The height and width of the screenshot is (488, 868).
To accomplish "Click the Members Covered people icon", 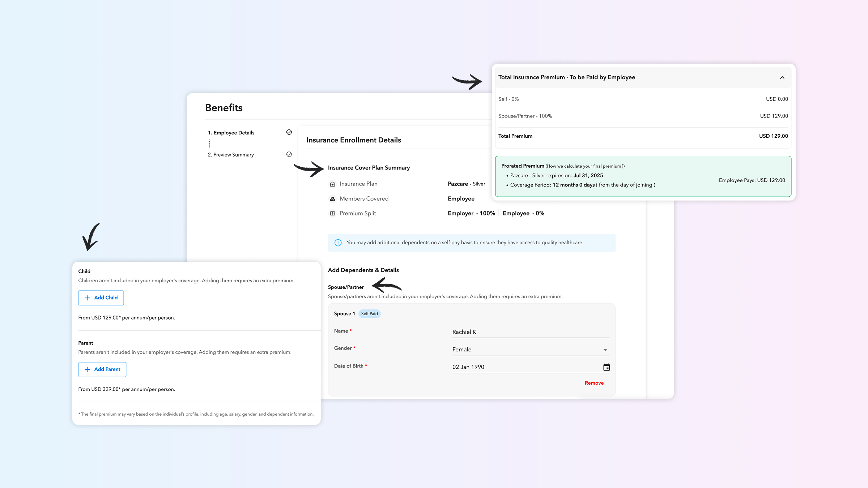I will coord(332,199).
